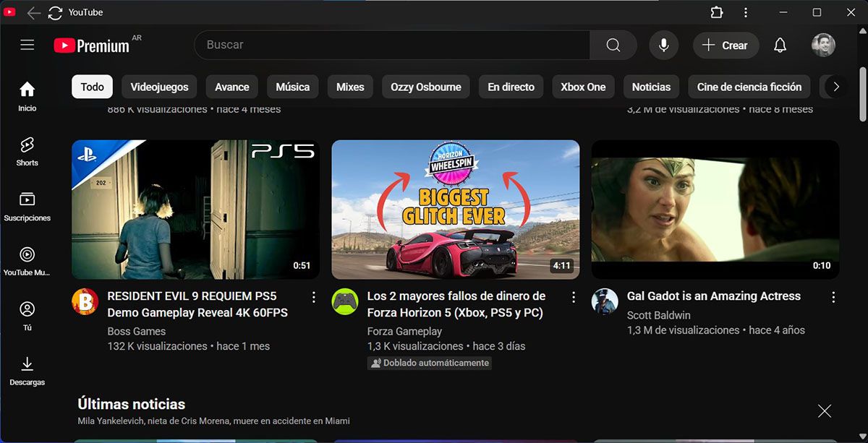Click the YouTube Premium logo
This screenshot has height=443, width=868.
pyautogui.click(x=92, y=46)
